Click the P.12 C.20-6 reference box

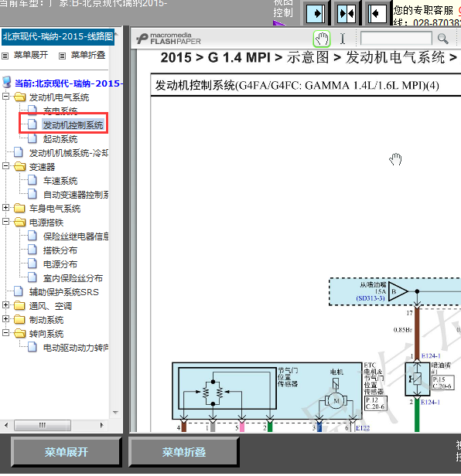click(x=376, y=403)
